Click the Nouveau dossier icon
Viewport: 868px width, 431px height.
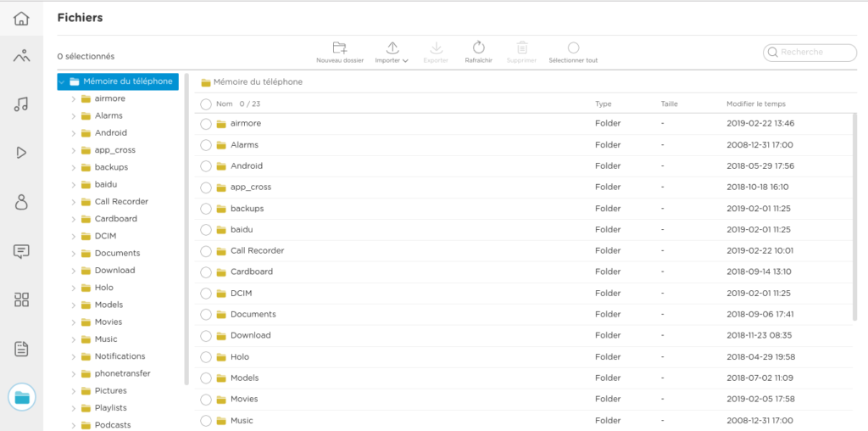tap(340, 48)
